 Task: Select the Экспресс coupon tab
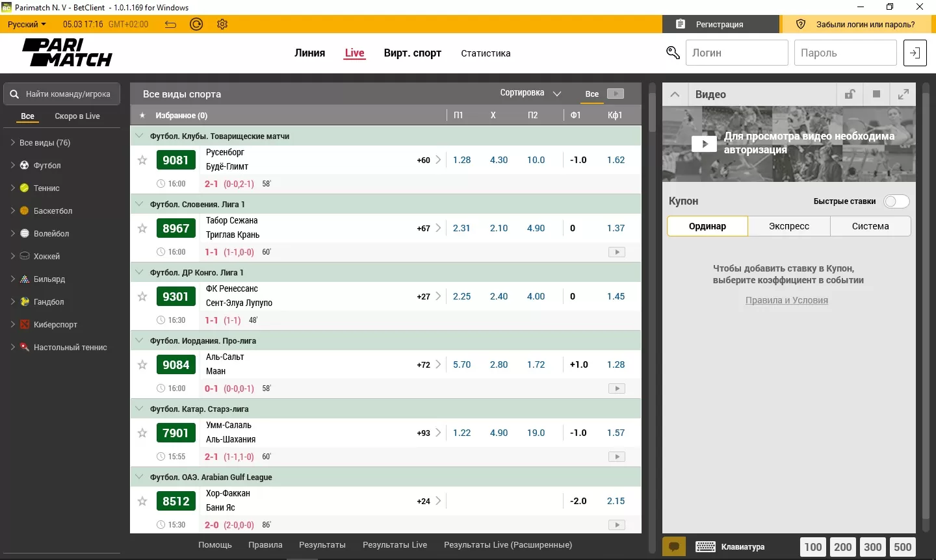[788, 226]
